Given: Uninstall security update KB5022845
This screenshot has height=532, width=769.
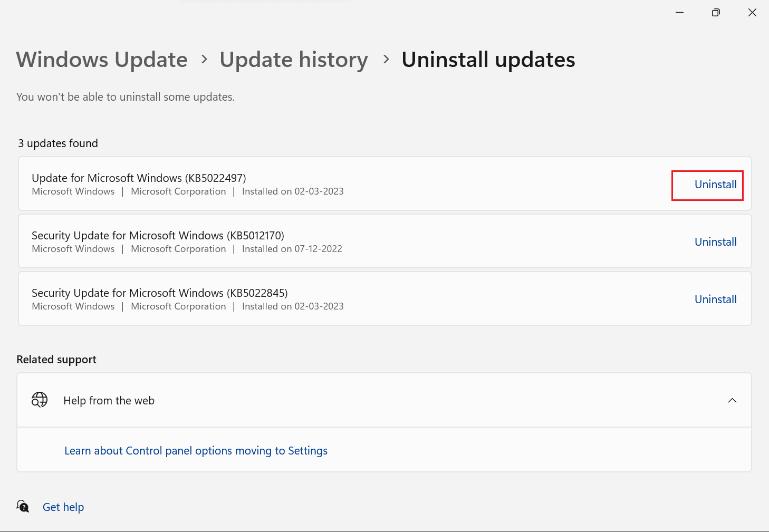Looking at the screenshot, I should (715, 299).
